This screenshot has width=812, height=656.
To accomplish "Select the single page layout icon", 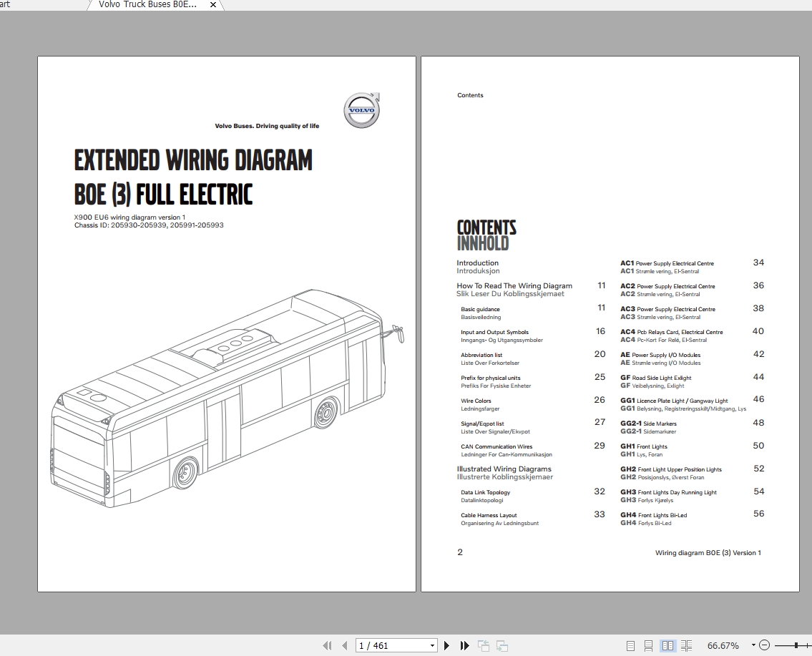I will click(x=630, y=645).
